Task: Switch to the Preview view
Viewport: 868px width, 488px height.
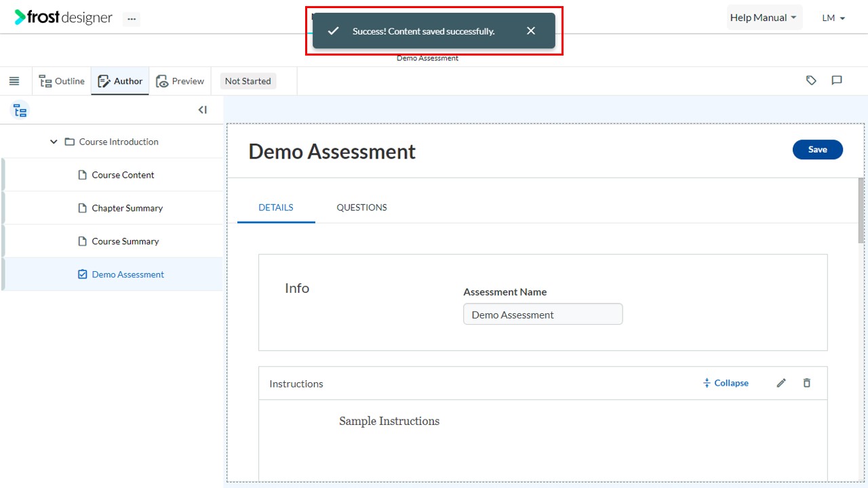Action: pyautogui.click(x=180, y=81)
